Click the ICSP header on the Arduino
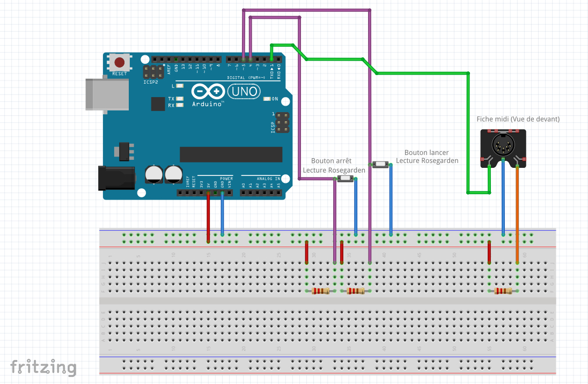The width and height of the screenshot is (588, 384). pyautogui.click(x=282, y=123)
